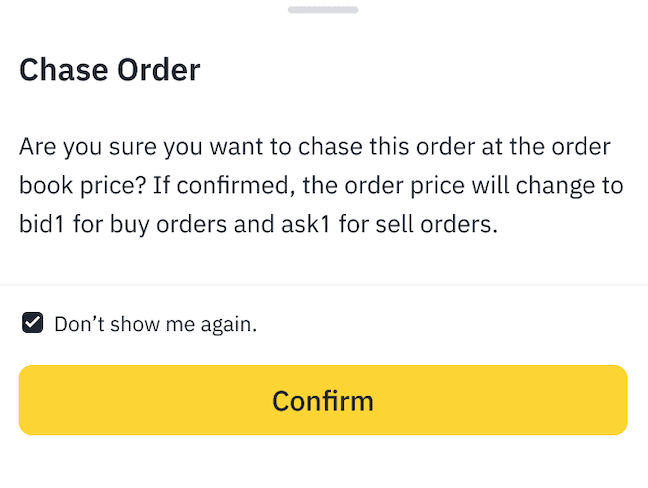Image resolution: width=648 pixels, height=488 pixels.
Task: Toggle the checked box beside Don't show me again
Action: tap(33, 323)
